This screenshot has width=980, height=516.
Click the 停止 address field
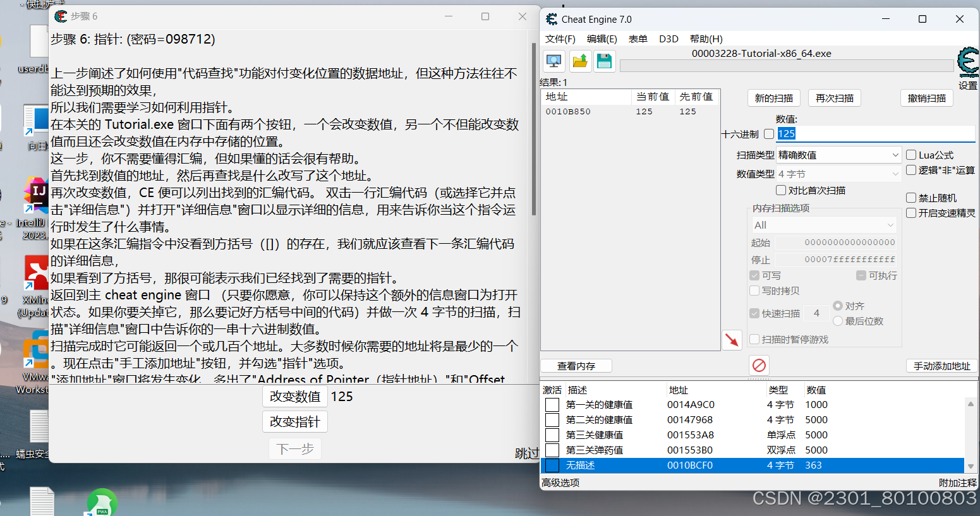(837, 260)
